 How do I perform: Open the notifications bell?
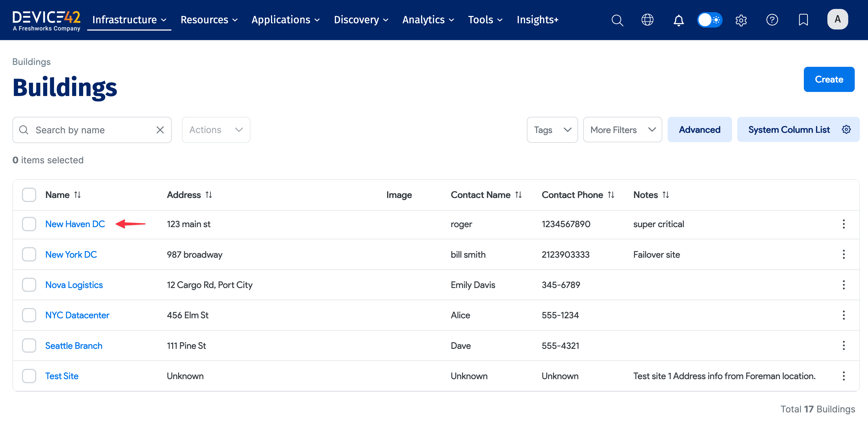[x=678, y=20]
